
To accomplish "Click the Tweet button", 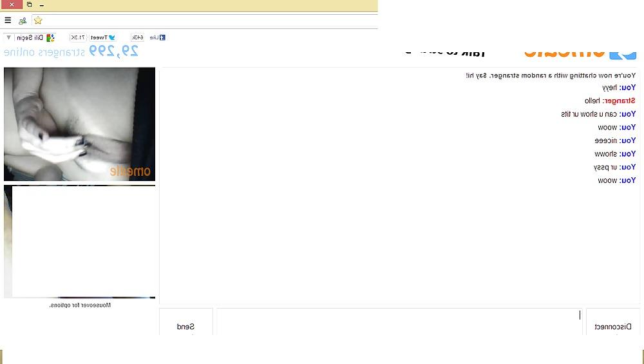I will click(102, 37).
